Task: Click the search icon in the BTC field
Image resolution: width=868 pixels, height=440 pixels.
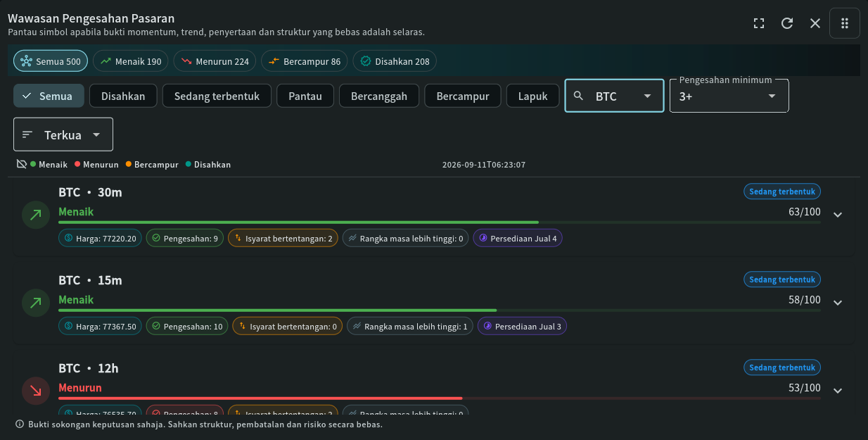Action: click(579, 96)
